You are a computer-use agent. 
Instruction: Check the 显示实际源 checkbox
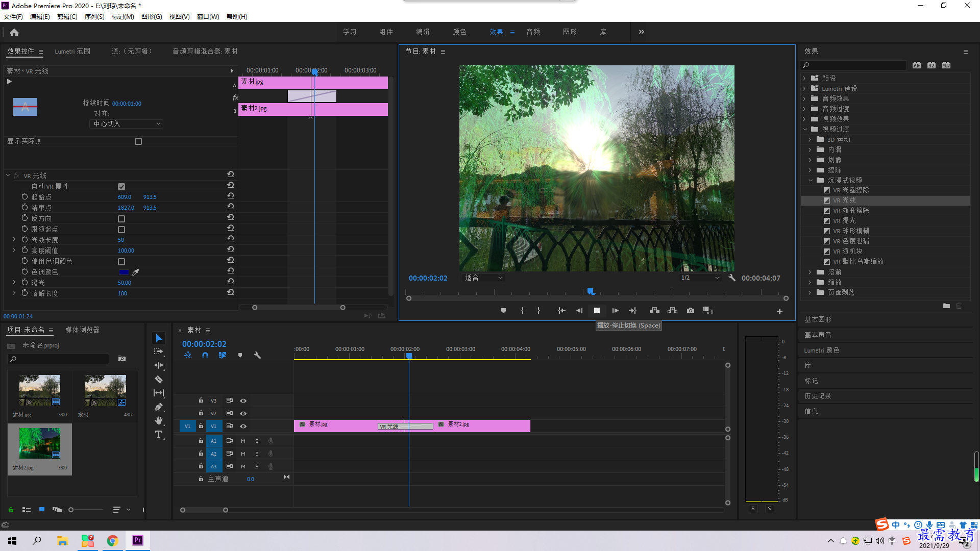138,141
